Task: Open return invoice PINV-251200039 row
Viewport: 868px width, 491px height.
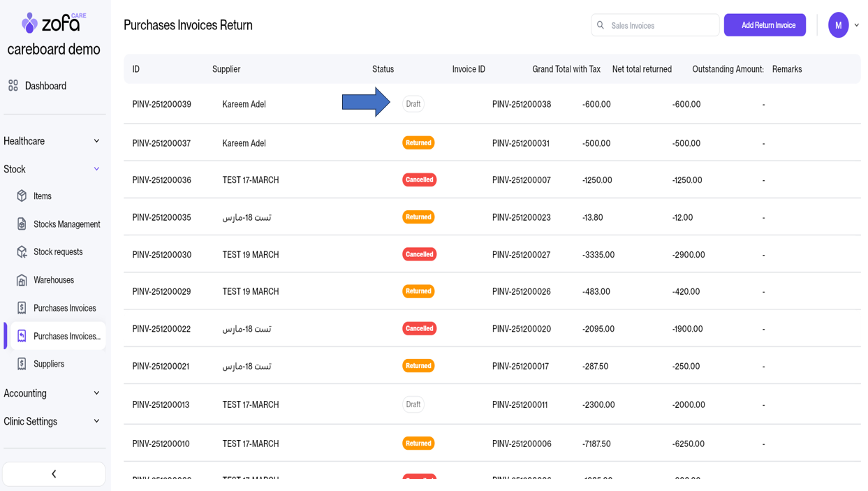Action: (162, 104)
